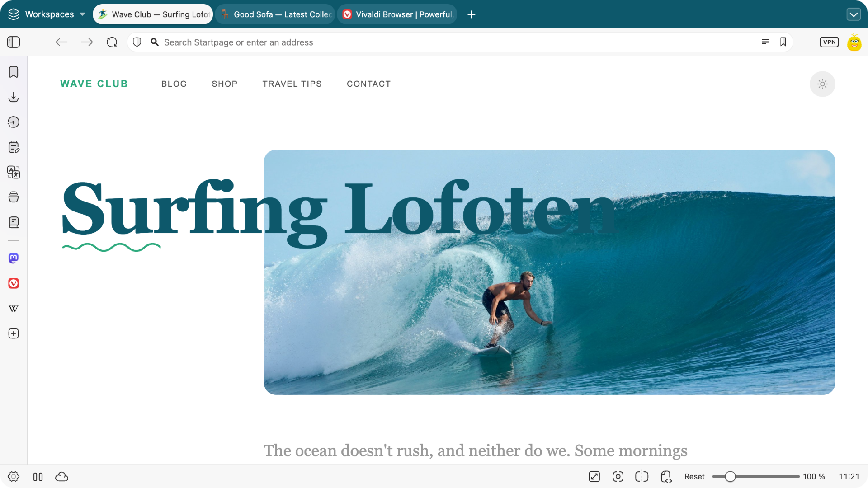The height and width of the screenshot is (488, 868).
Task: Toggle the website light/dark theme button
Action: [x=822, y=84]
